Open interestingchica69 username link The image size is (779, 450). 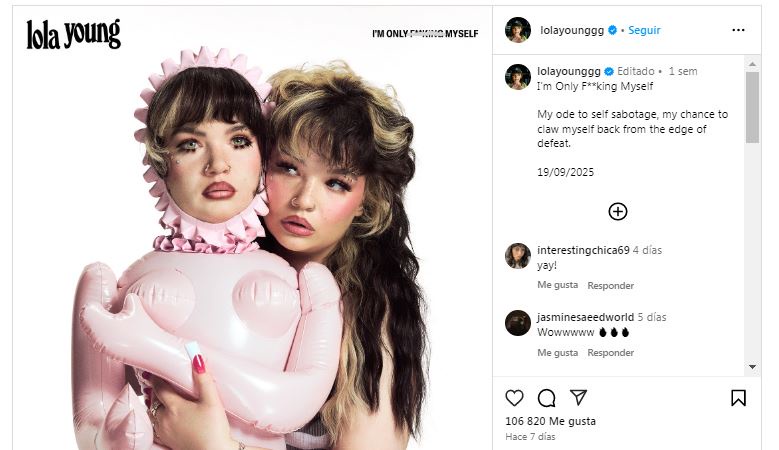[x=583, y=250]
